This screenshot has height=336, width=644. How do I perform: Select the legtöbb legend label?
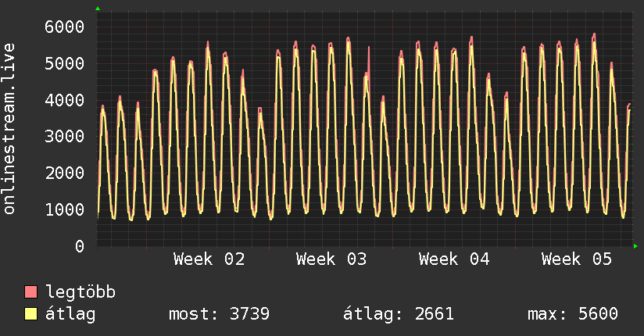[80, 293]
